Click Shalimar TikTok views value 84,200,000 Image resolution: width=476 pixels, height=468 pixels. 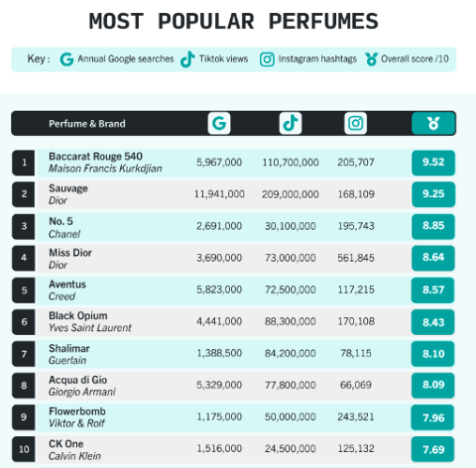(x=290, y=354)
